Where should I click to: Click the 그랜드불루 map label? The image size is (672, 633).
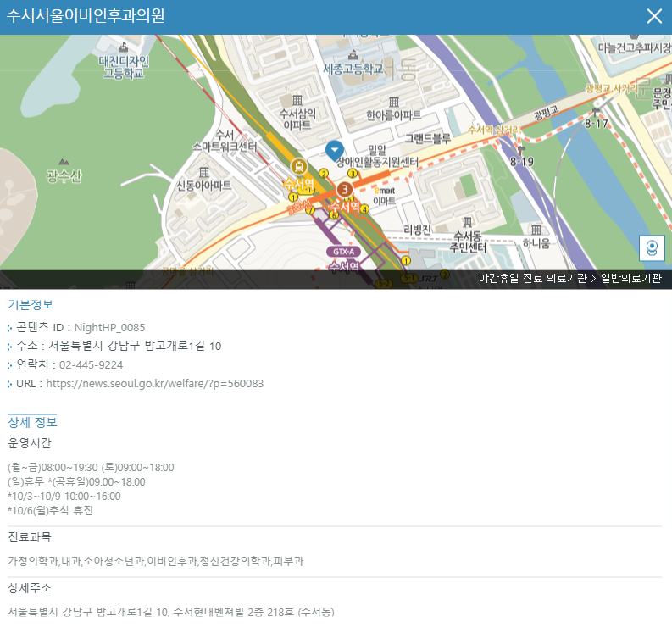(x=428, y=138)
